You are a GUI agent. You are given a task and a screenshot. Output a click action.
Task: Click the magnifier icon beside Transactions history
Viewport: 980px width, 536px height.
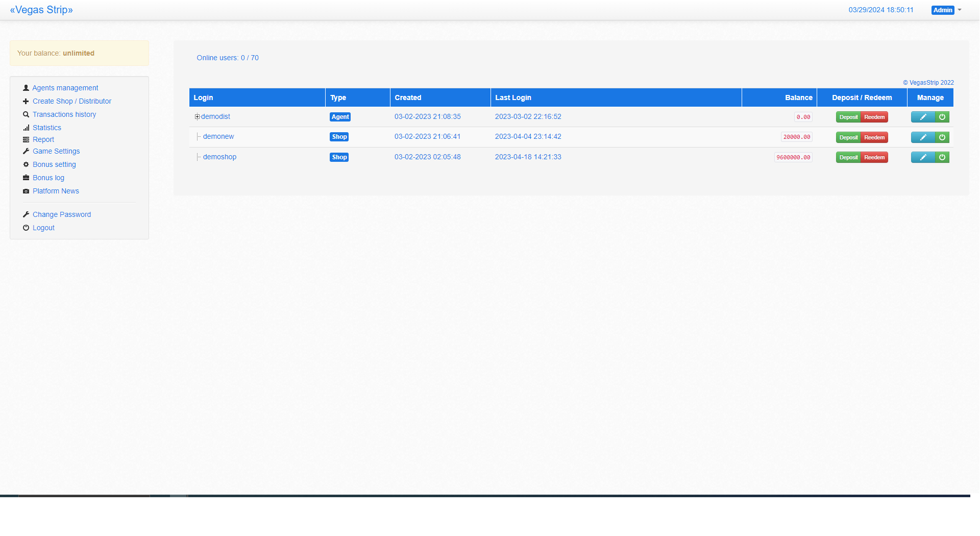pyautogui.click(x=26, y=114)
